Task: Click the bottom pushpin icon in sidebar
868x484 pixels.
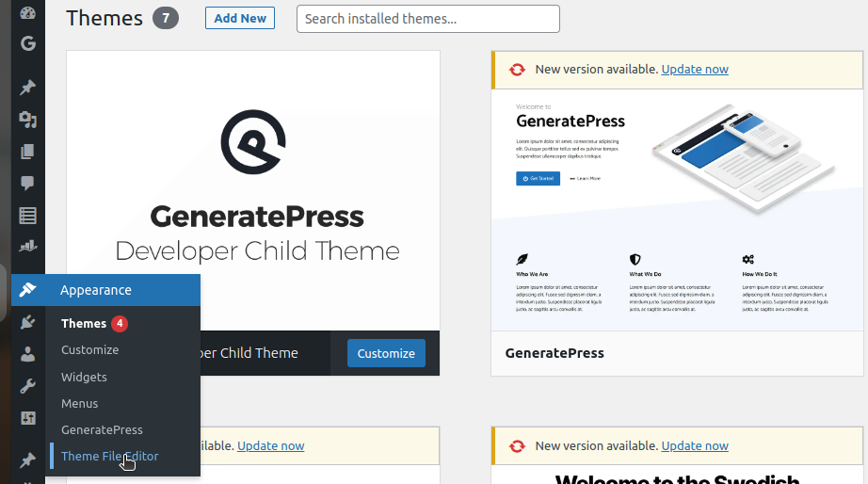Action: click(27, 460)
